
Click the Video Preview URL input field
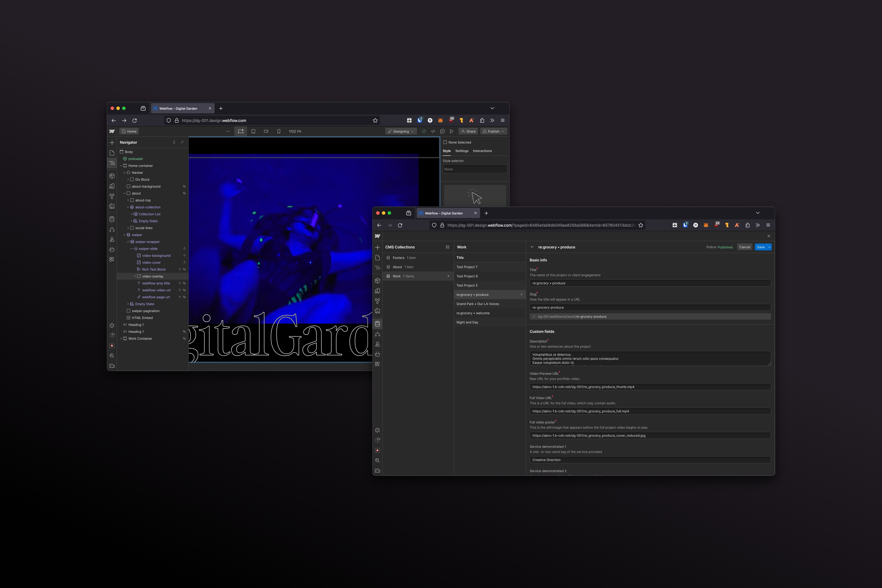click(x=650, y=387)
